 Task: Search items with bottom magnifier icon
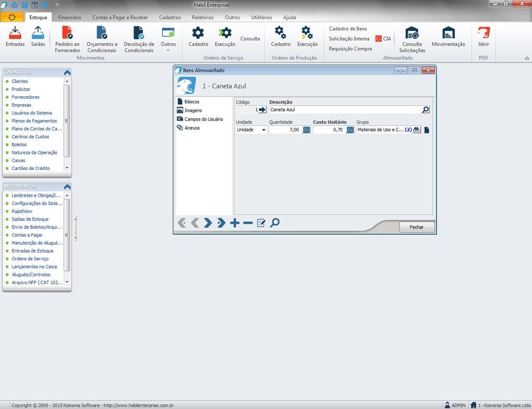(275, 222)
